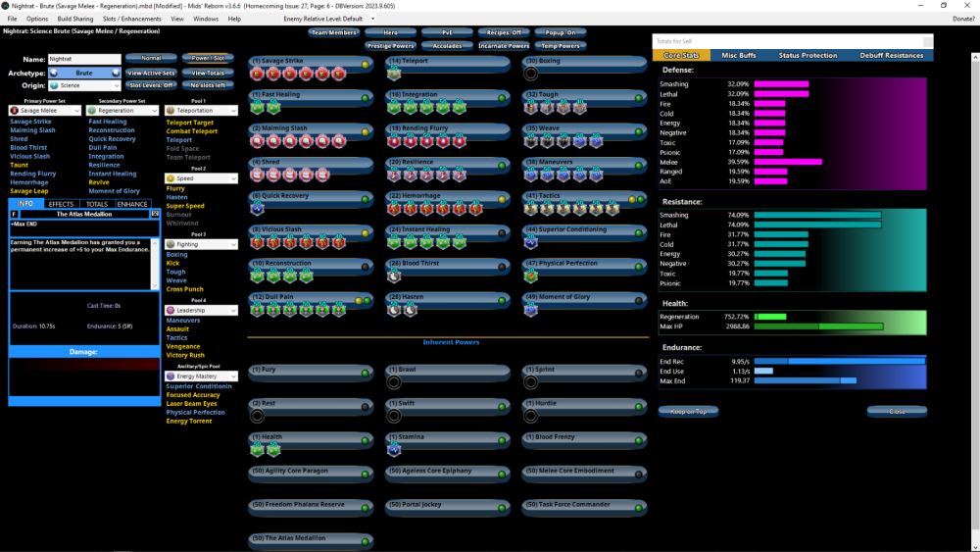Viewport: 980px width, 552px height.
Task: Click the Superior Conditioning enhancement slot icon
Action: 531,242
